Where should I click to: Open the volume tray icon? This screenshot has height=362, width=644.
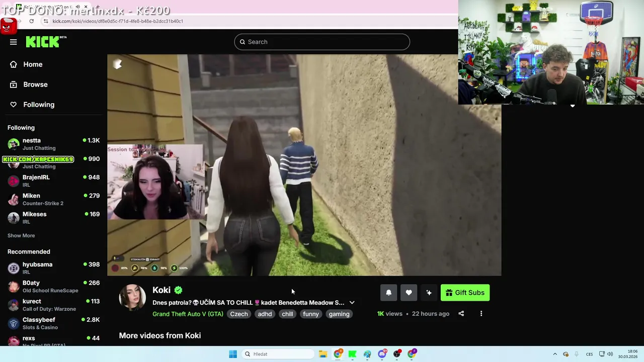tap(610, 354)
